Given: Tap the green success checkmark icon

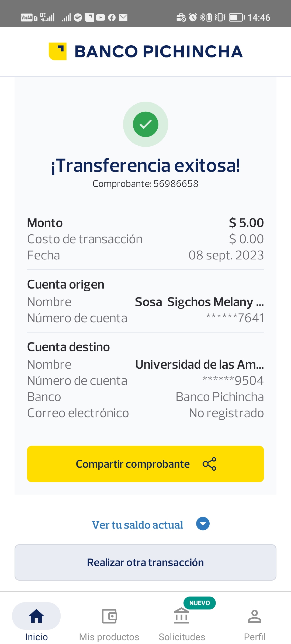Looking at the screenshot, I should coord(145,124).
